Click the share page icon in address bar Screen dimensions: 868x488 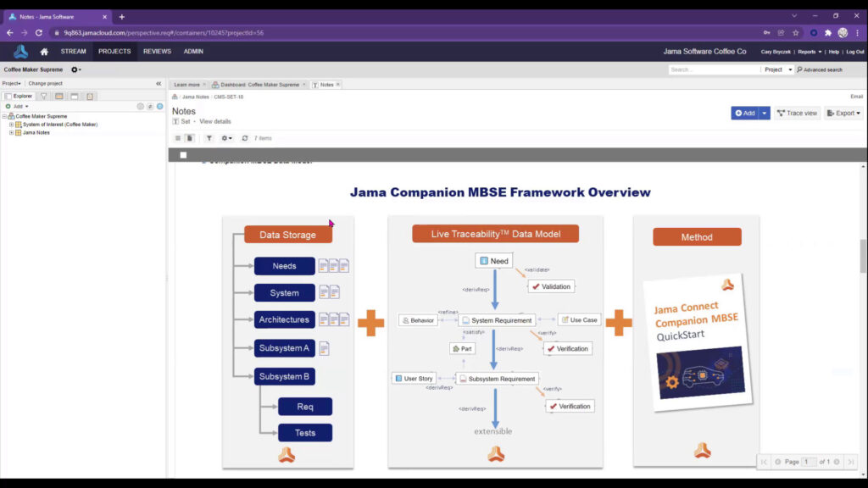[781, 33]
